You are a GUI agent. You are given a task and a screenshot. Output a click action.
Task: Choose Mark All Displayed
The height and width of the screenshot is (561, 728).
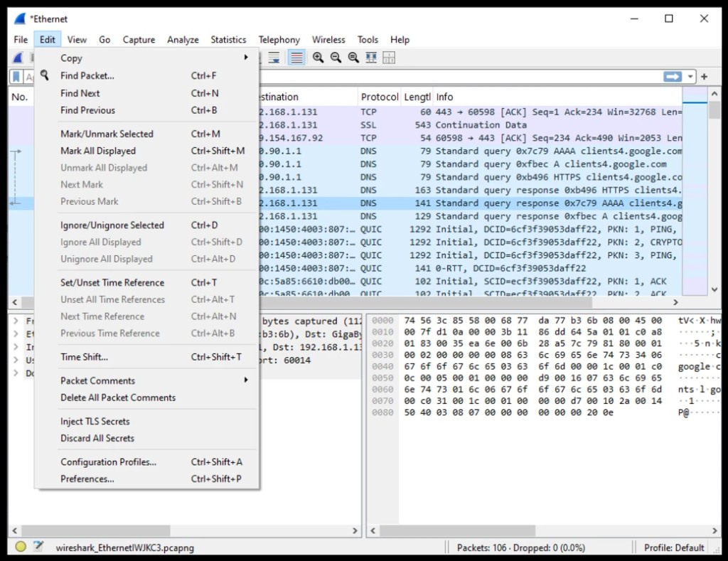[146, 151]
